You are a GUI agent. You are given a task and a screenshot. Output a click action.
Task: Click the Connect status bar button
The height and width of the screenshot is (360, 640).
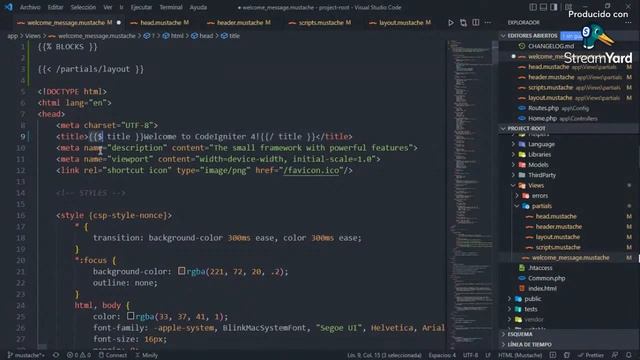113,355
